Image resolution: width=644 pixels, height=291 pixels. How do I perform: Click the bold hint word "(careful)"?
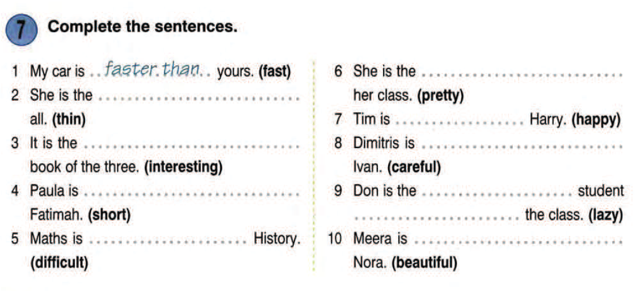click(x=414, y=167)
